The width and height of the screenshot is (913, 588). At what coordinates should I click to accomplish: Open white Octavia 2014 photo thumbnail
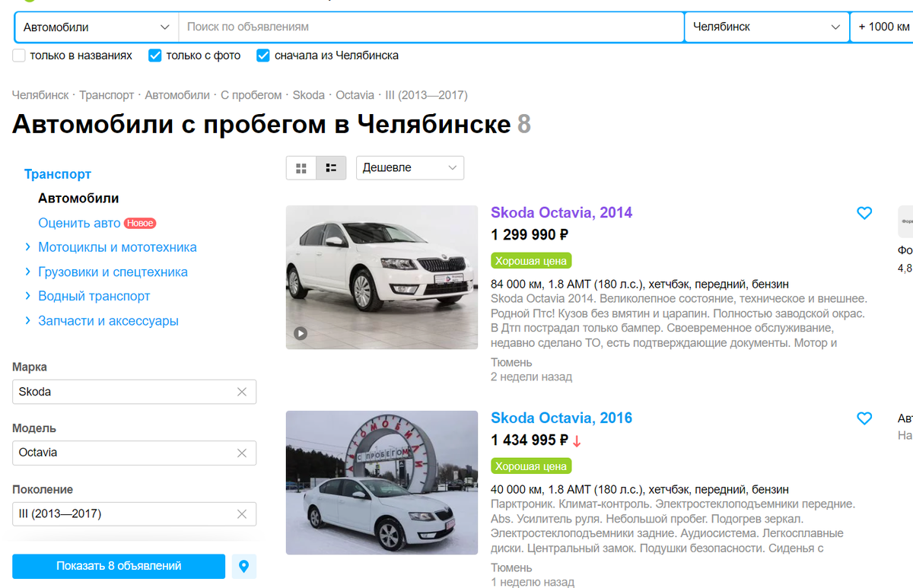point(382,278)
